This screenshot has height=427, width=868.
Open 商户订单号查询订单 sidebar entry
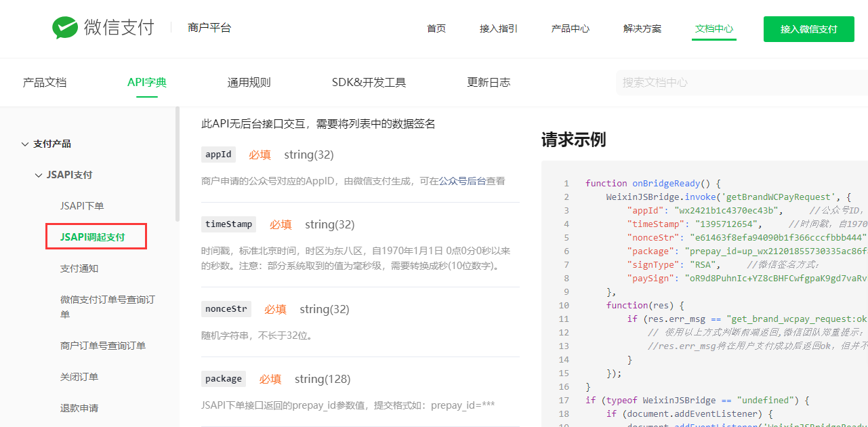[103, 346]
